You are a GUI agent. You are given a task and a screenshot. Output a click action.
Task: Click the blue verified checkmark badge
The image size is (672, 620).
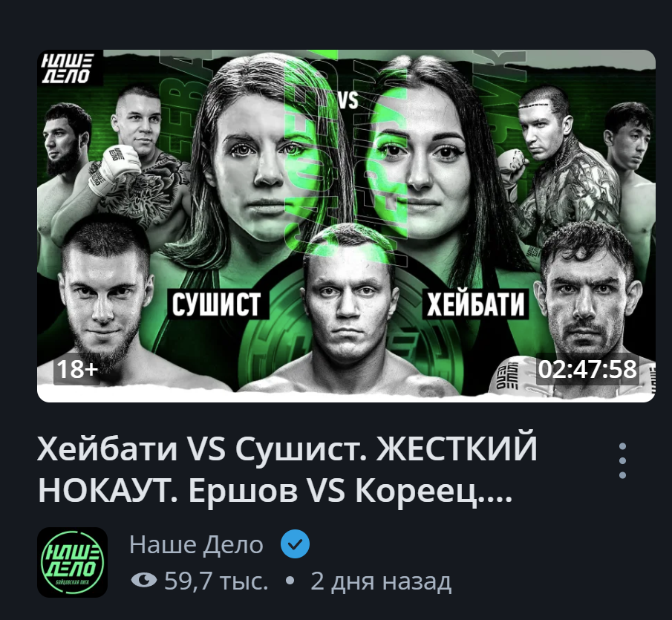296,544
